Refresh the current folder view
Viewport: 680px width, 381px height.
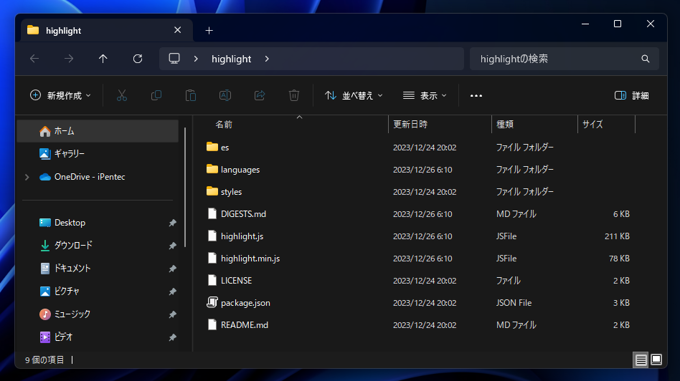[x=137, y=59]
